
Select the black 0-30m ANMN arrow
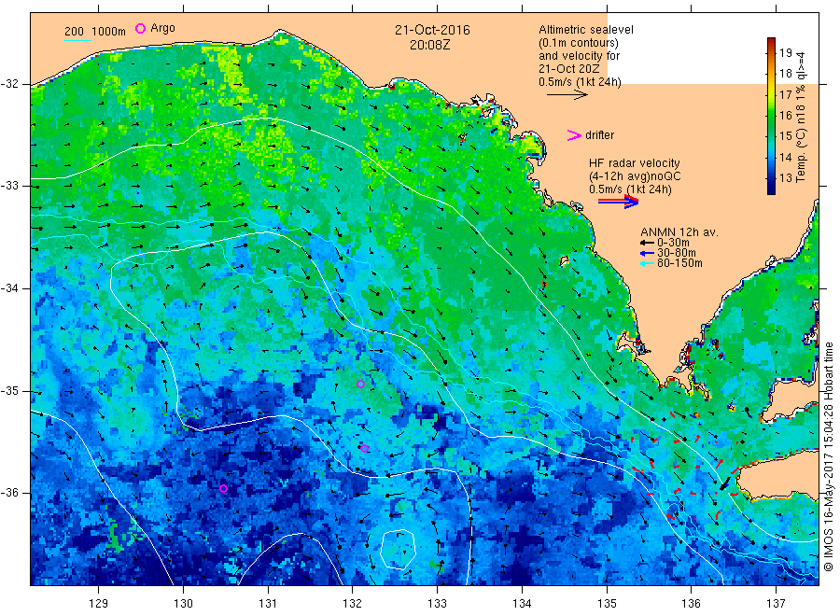[x=647, y=243]
